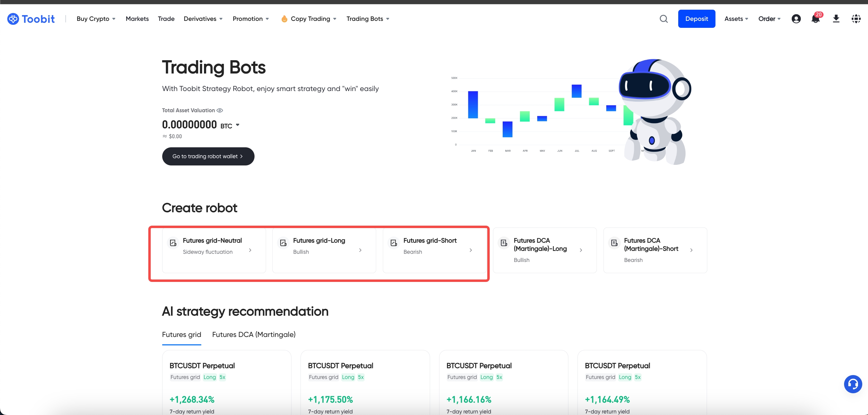Open the language globe icon
868x415 pixels.
click(856, 19)
